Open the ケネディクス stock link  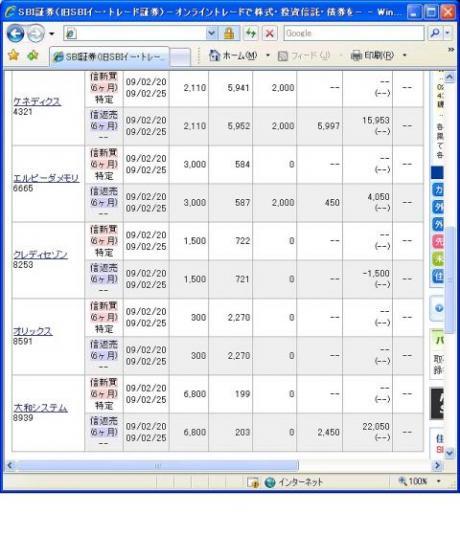(x=37, y=101)
